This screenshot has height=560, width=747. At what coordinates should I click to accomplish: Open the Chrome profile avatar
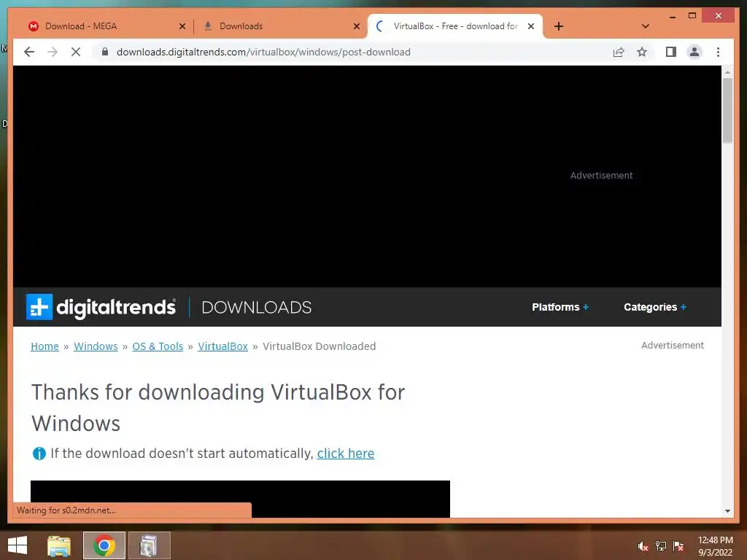coord(694,52)
